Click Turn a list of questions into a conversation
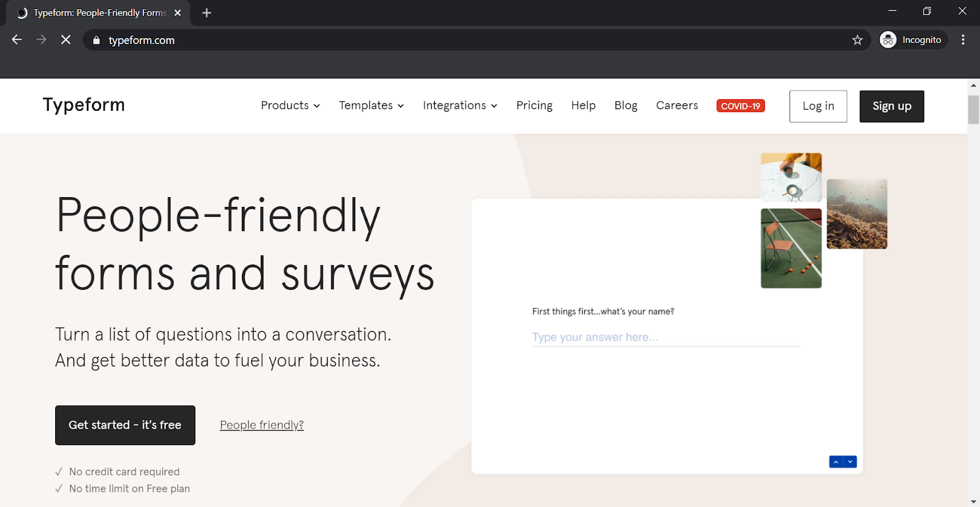 point(223,334)
